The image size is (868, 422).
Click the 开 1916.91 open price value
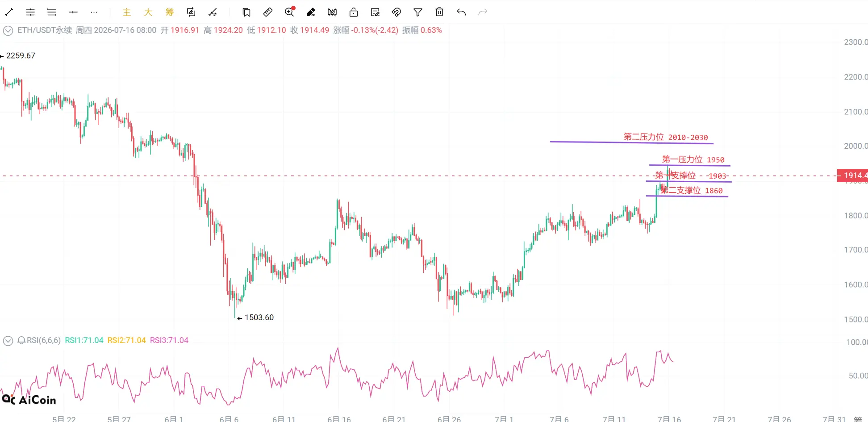(180, 30)
